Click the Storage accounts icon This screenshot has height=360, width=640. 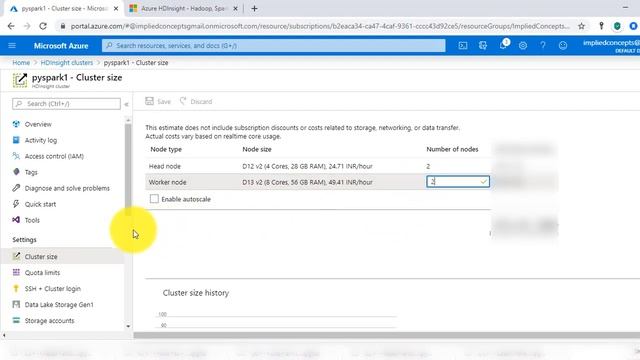(16, 320)
